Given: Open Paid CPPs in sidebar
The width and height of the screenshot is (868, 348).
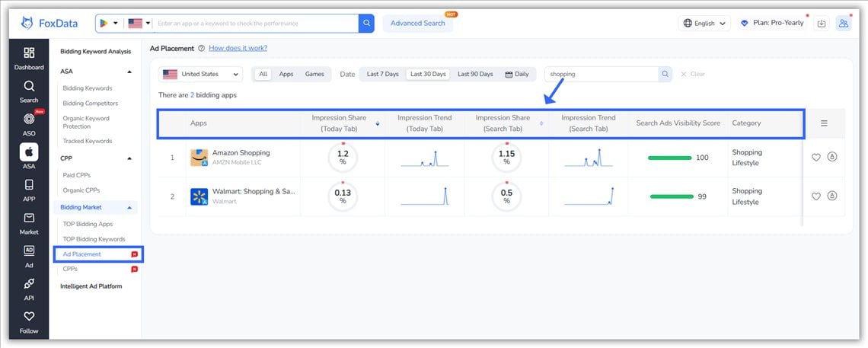Looking at the screenshot, I should tap(76, 175).
